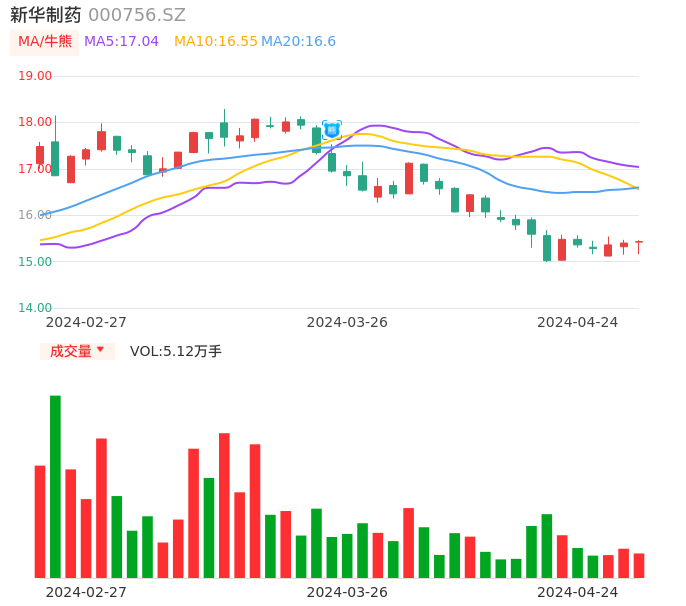This screenshot has height=606, width=686.
Task: Click the 14.00 price axis label
Action: (35, 308)
